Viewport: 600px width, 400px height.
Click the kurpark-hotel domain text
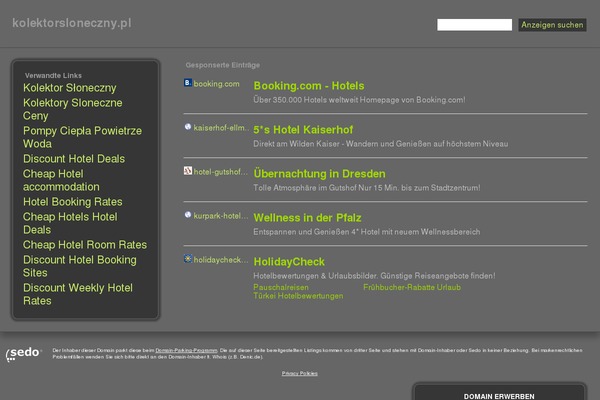221,216
